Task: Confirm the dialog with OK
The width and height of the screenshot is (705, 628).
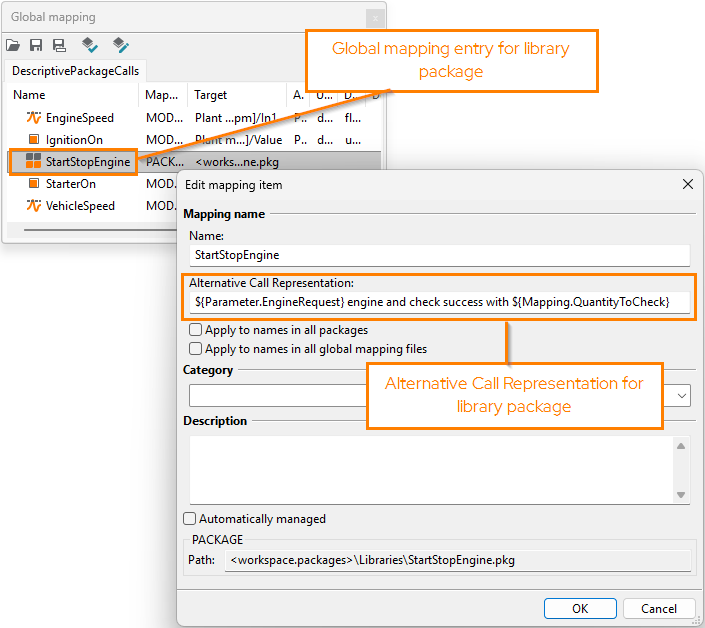Action: (580, 609)
